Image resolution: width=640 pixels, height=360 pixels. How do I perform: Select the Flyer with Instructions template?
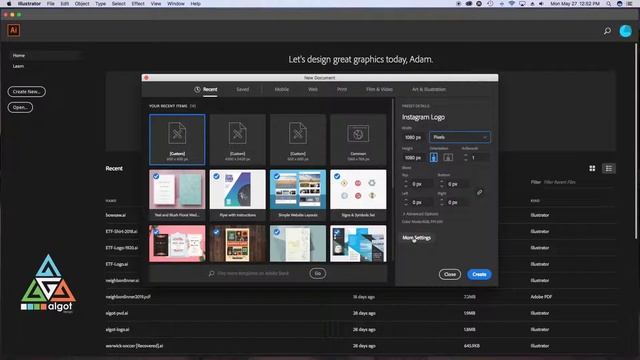238,195
